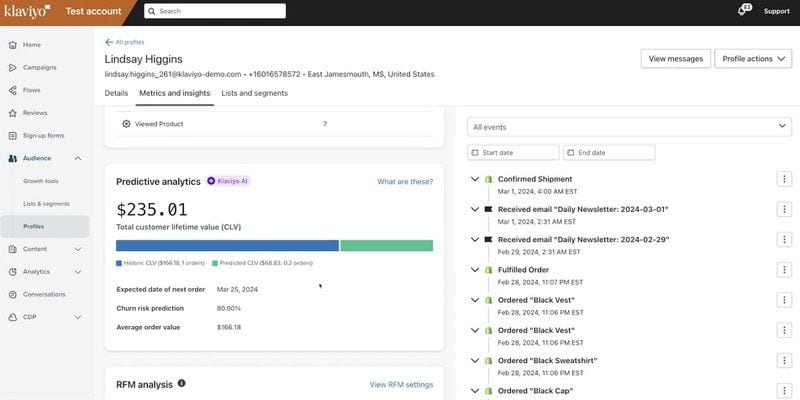Screen dimensions: 800x400
Task: Click the Support link
Action: (x=777, y=11)
